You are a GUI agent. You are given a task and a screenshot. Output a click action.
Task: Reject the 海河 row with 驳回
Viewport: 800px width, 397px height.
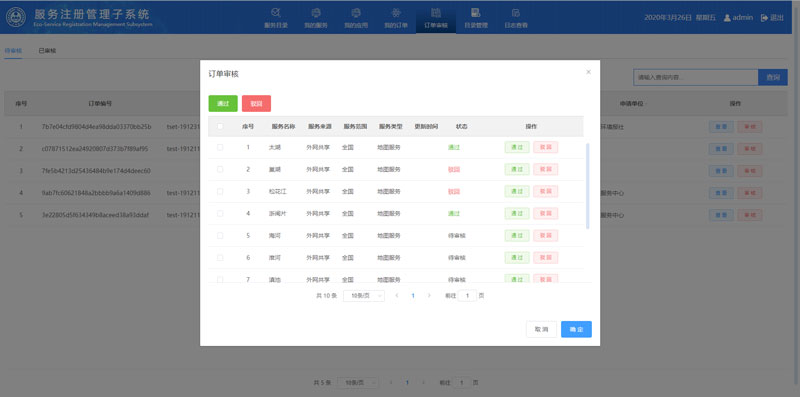click(x=545, y=235)
